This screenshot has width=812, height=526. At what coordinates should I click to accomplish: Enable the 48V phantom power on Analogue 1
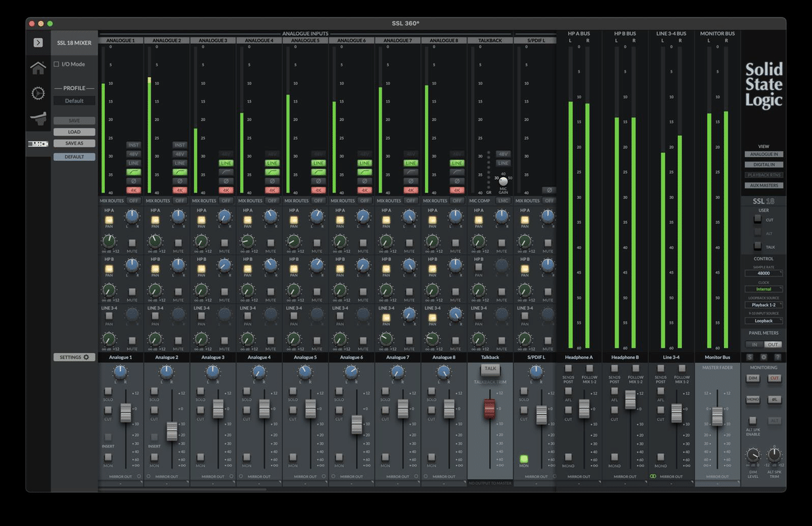pos(133,153)
